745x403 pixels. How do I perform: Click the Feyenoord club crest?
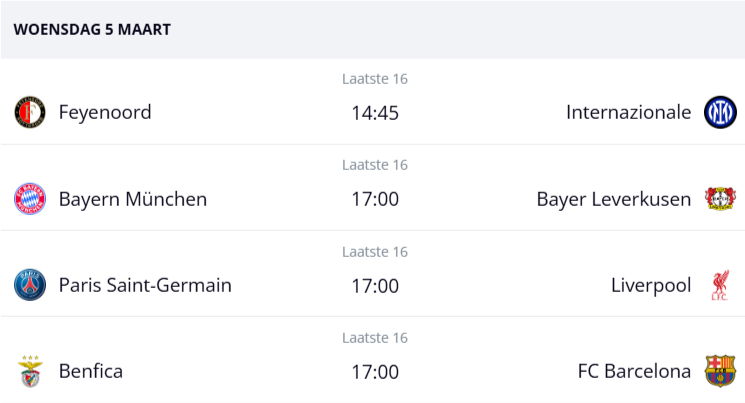[30, 112]
